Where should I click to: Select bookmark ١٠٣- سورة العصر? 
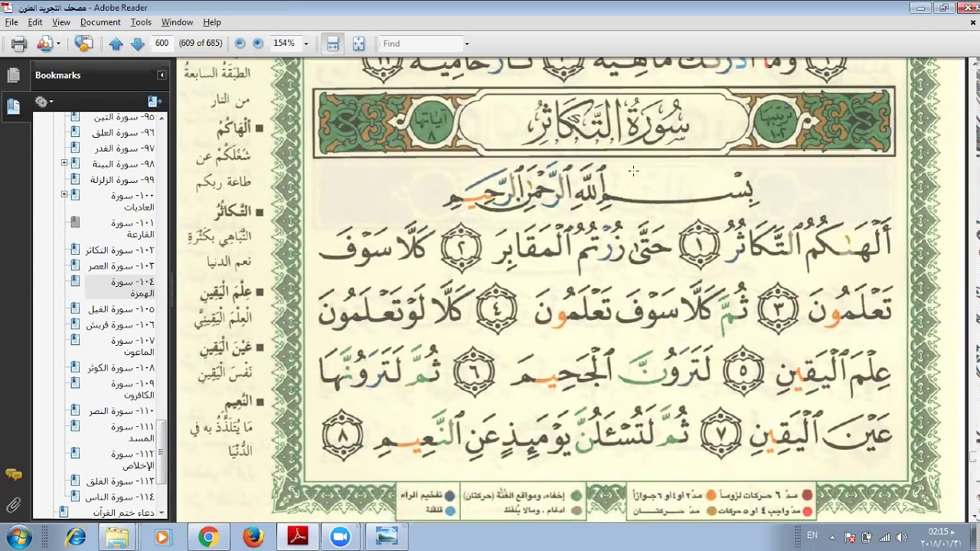(121, 266)
